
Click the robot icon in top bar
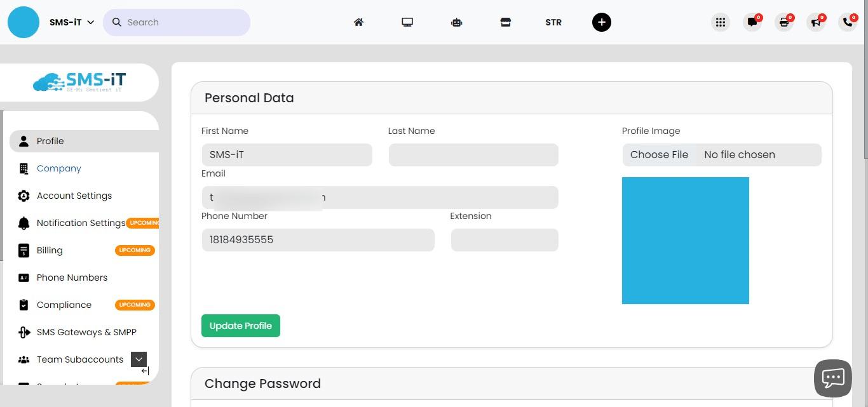point(456,22)
